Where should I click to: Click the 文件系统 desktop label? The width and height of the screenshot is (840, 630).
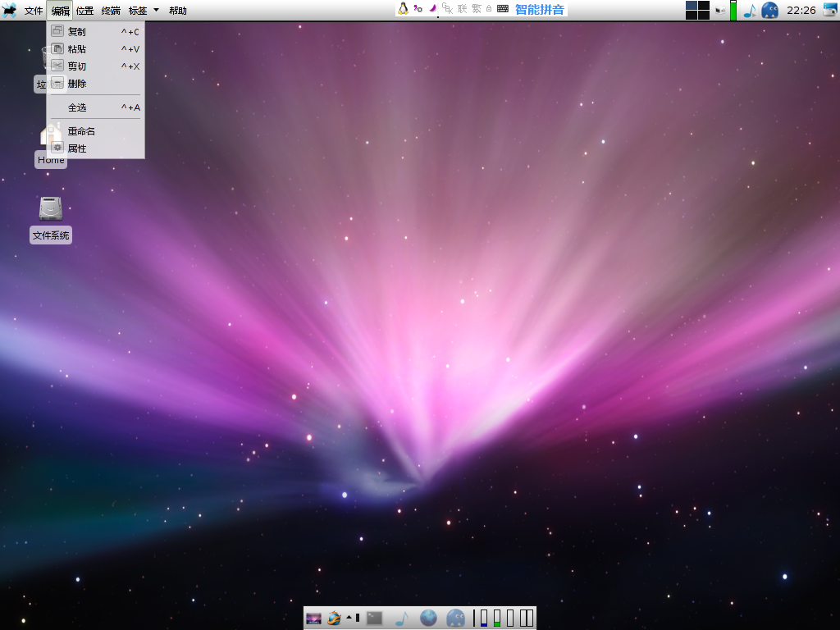[x=51, y=235]
